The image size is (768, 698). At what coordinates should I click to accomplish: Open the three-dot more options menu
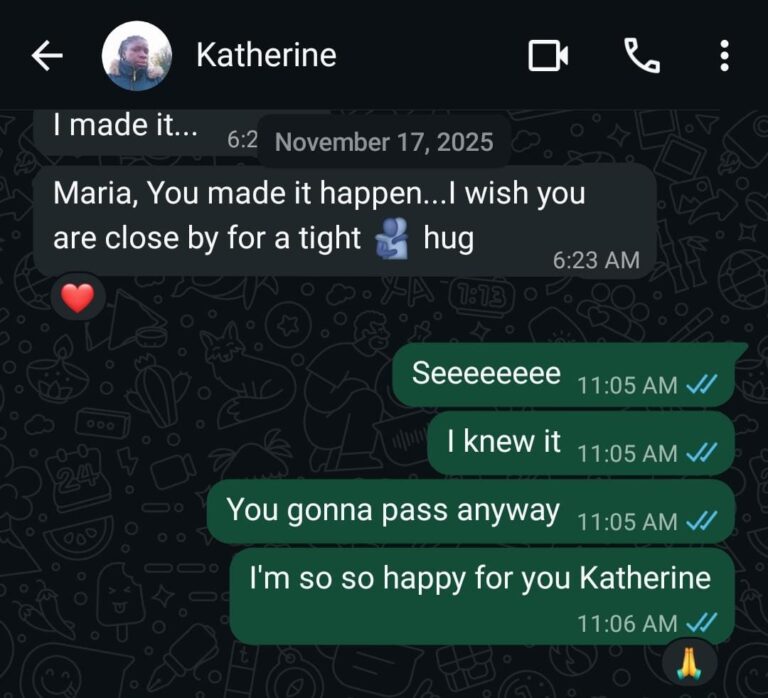click(x=725, y=56)
